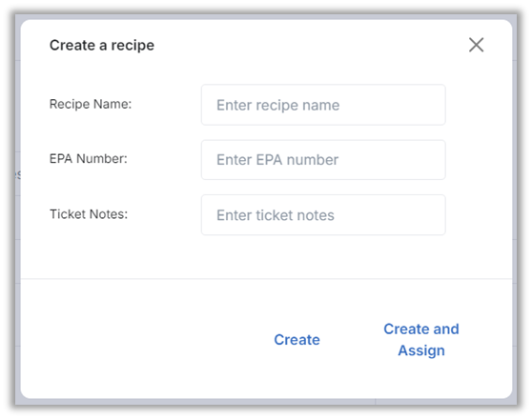The width and height of the screenshot is (532, 419).
Task: Click the Create button
Action: [x=297, y=340]
